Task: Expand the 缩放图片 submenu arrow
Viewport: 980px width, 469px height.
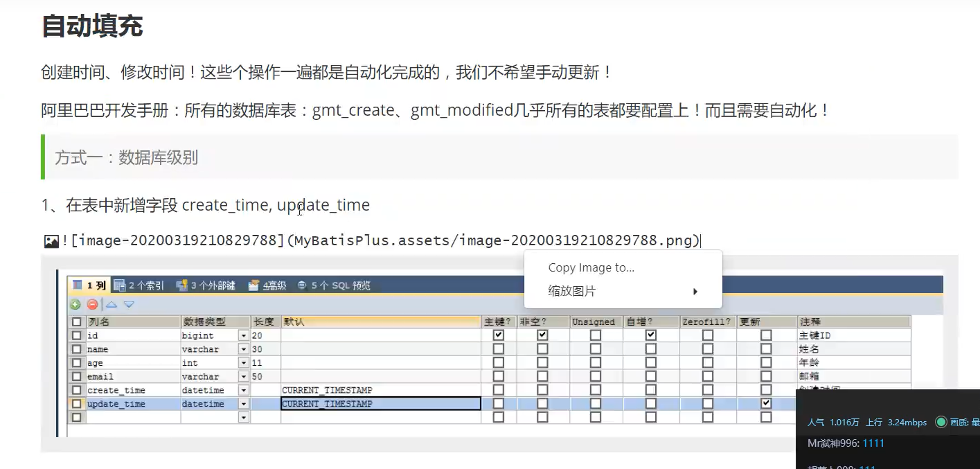Action: coord(695,292)
